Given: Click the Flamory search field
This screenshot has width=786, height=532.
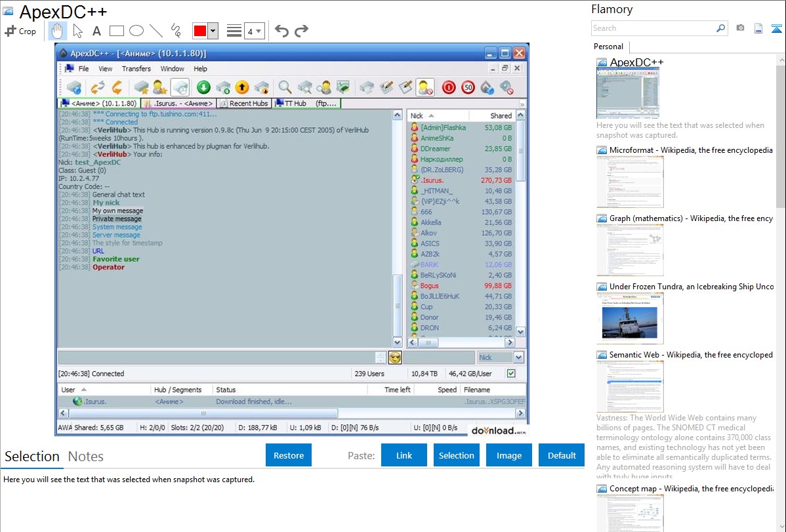Looking at the screenshot, I should (653, 28).
